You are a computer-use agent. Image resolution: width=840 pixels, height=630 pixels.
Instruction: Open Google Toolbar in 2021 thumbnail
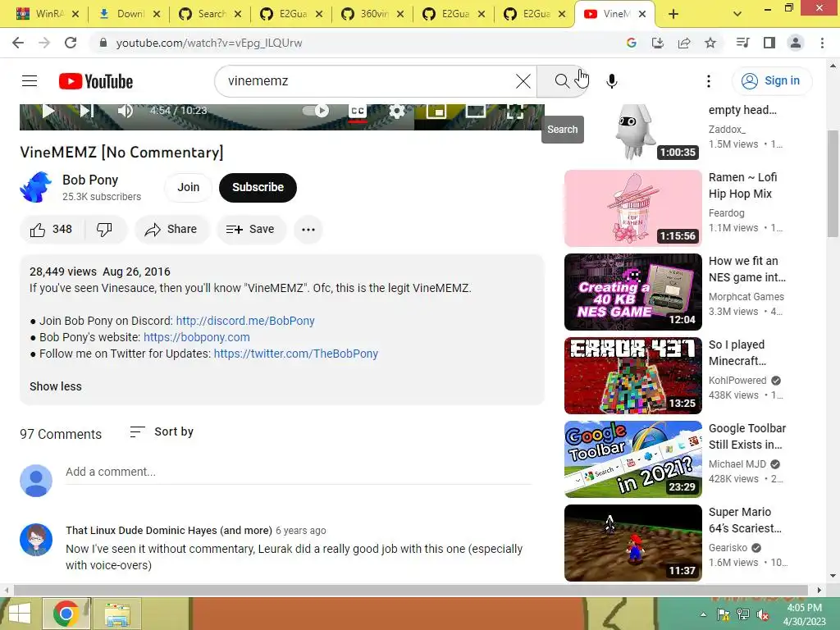tap(632, 459)
